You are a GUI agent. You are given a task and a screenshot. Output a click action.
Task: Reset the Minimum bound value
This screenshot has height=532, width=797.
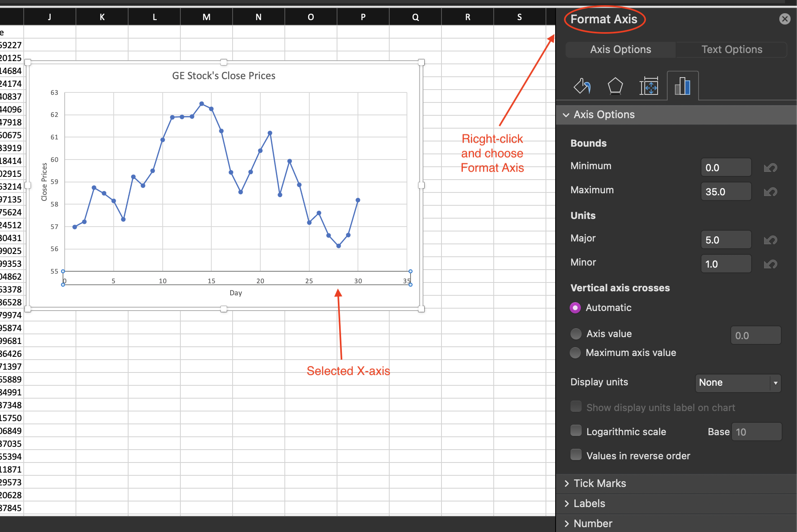[770, 168]
